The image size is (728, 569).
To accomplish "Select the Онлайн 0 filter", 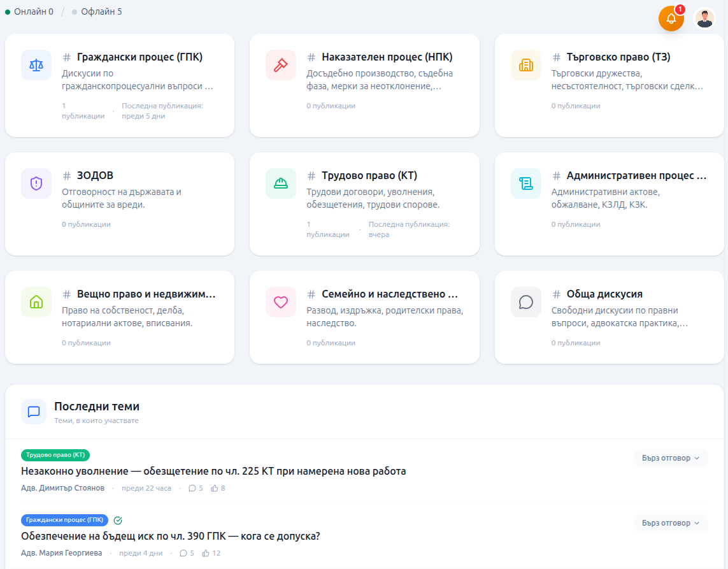I will pyautogui.click(x=31, y=11).
